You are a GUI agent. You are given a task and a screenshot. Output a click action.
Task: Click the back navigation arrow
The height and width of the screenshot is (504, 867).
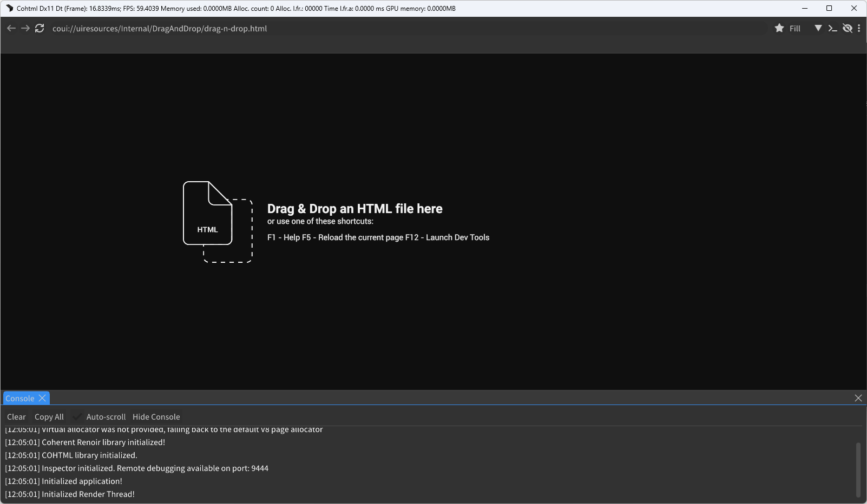(x=11, y=28)
